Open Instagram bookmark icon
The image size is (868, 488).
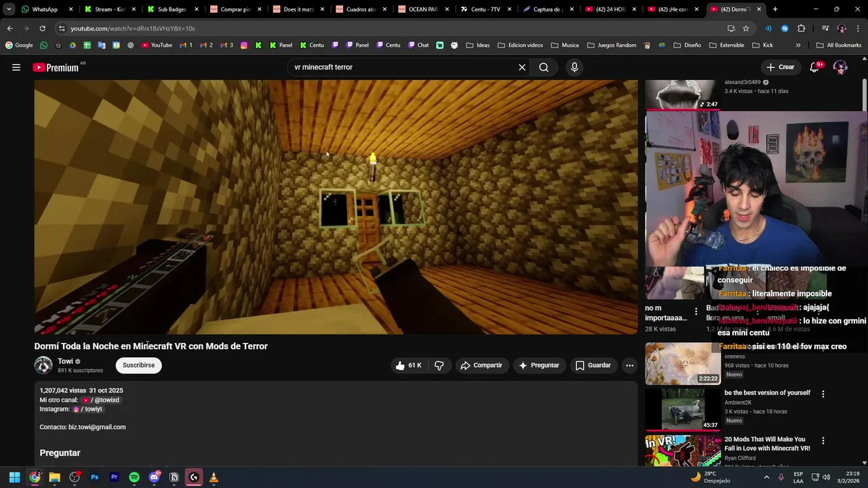pos(245,45)
